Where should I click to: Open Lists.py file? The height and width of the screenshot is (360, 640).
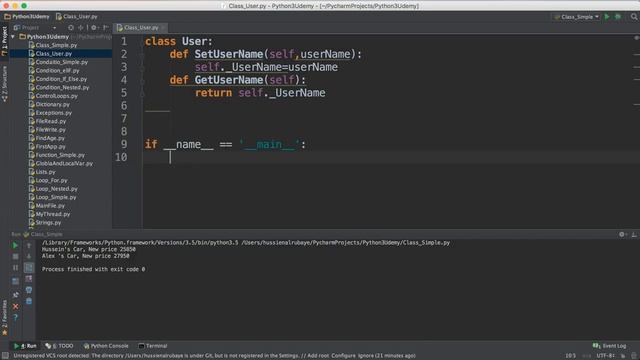(x=42, y=172)
